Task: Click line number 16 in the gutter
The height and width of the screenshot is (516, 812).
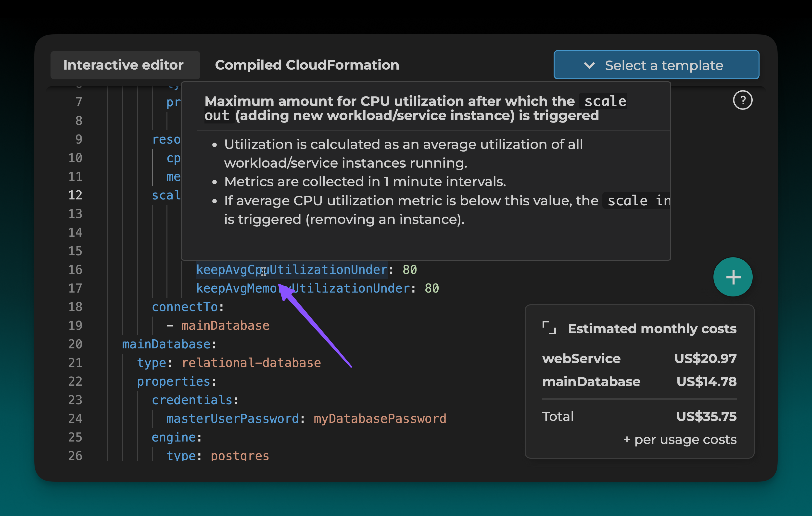Action: [x=75, y=270]
